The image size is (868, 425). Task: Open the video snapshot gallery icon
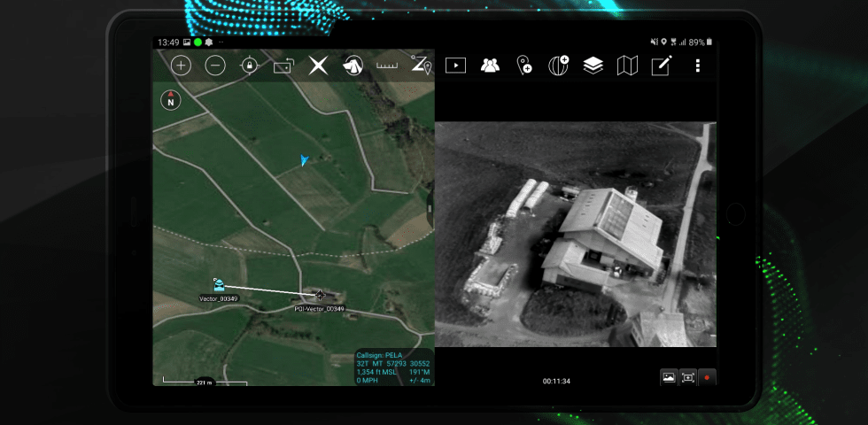669,377
